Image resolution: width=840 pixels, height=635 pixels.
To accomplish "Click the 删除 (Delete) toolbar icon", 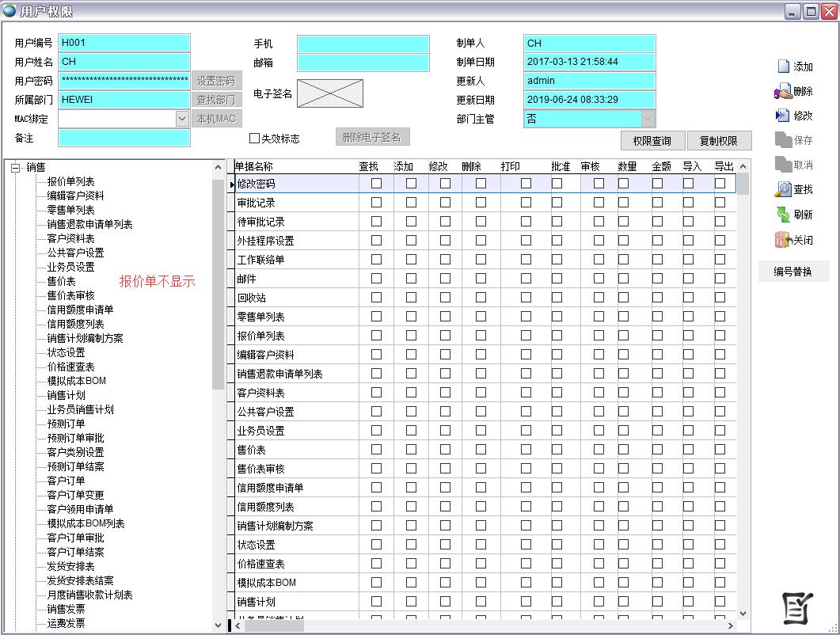I will coord(783,92).
